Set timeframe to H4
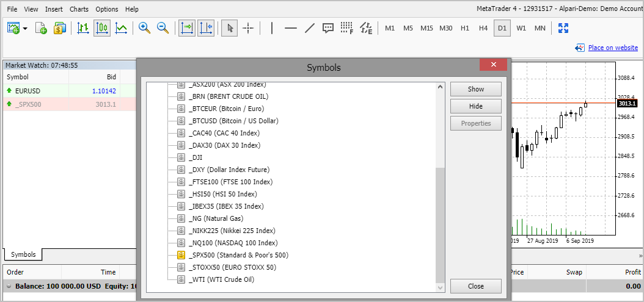 pyautogui.click(x=483, y=28)
